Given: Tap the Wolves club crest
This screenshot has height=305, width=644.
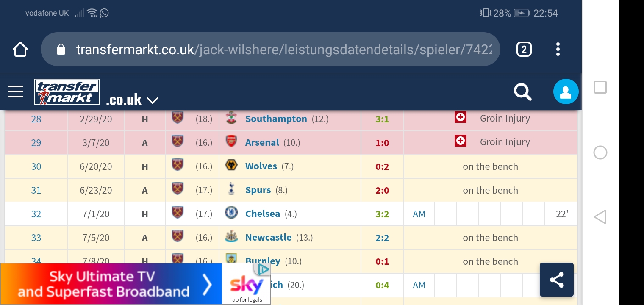Looking at the screenshot, I should pyautogui.click(x=231, y=166).
